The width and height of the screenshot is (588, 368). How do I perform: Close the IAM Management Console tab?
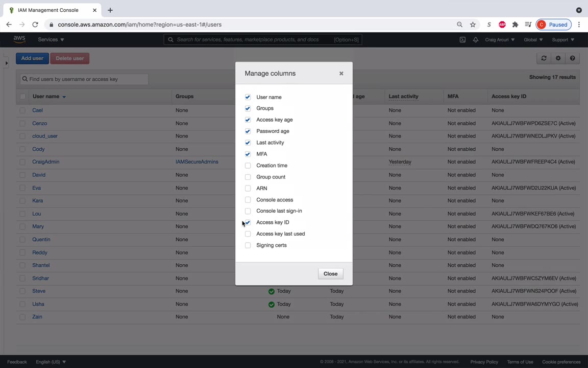pos(94,10)
